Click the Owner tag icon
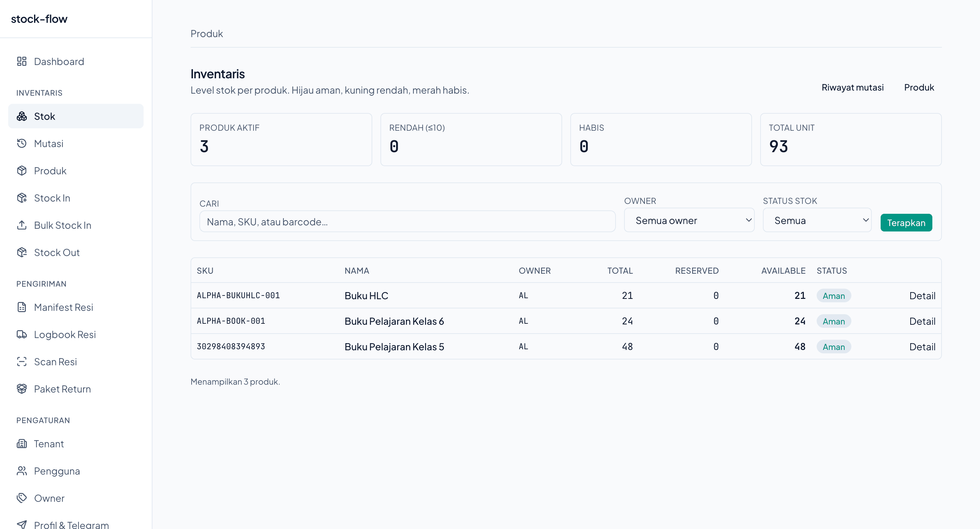 click(x=22, y=498)
